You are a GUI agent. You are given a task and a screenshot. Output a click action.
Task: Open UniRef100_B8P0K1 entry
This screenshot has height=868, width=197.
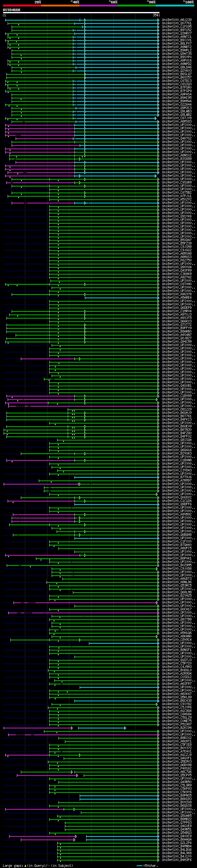(177, 559)
